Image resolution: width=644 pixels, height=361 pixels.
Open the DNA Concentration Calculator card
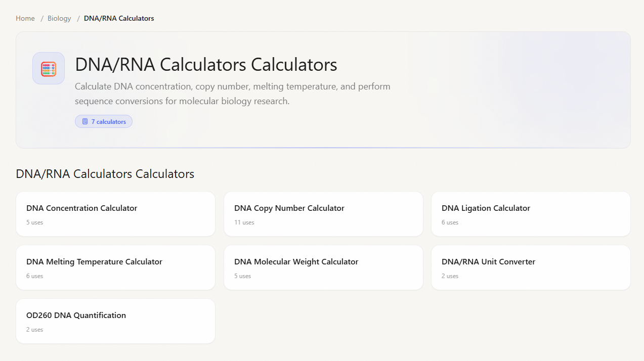[x=115, y=213]
